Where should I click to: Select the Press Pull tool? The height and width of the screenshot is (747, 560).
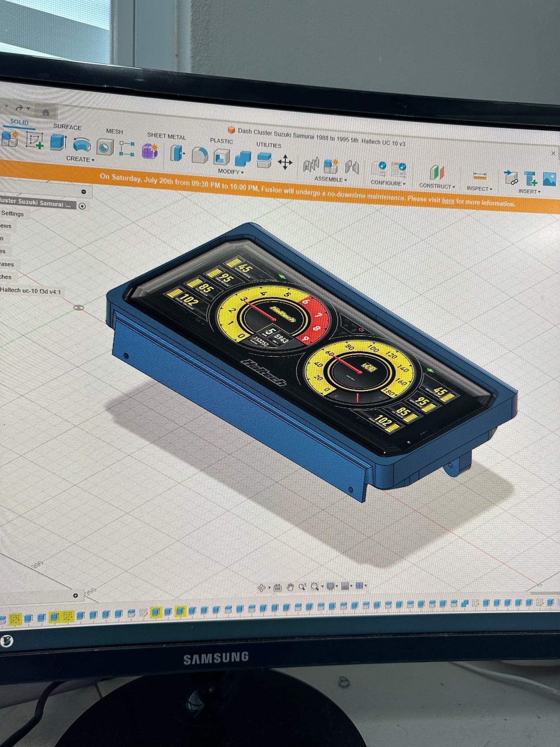pyautogui.click(x=177, y=153)
